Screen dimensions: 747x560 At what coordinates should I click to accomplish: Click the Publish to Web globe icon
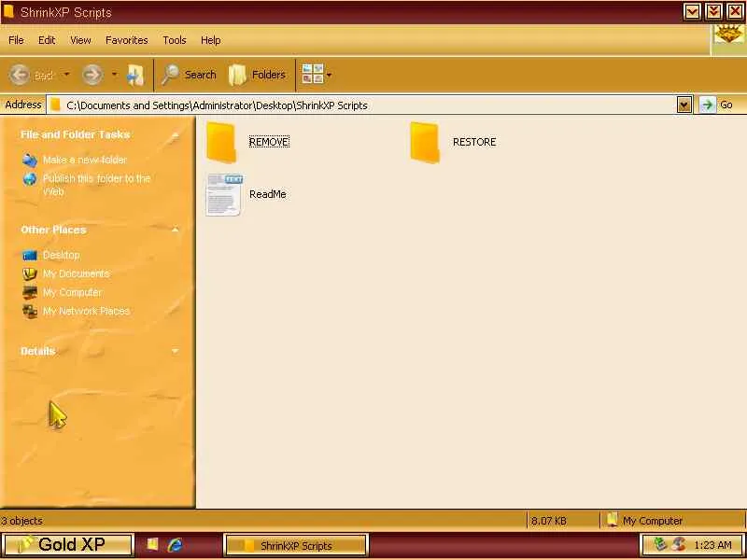coord(30,179)
